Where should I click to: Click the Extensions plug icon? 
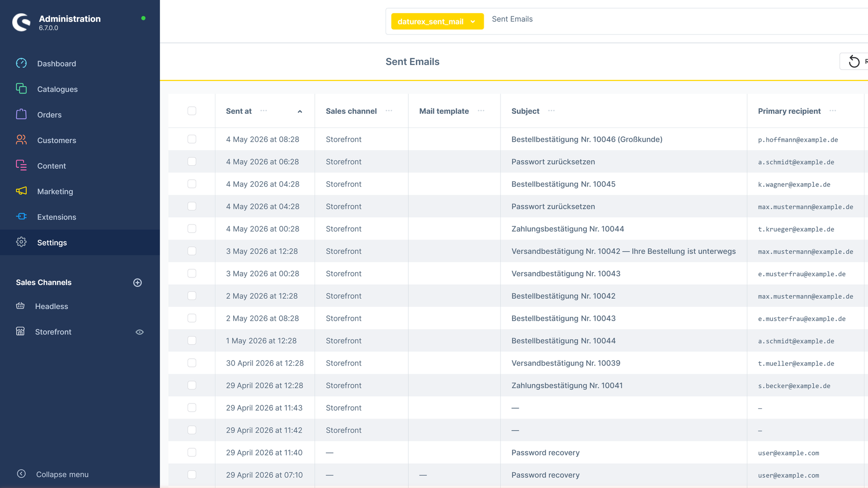pos(21,216)
